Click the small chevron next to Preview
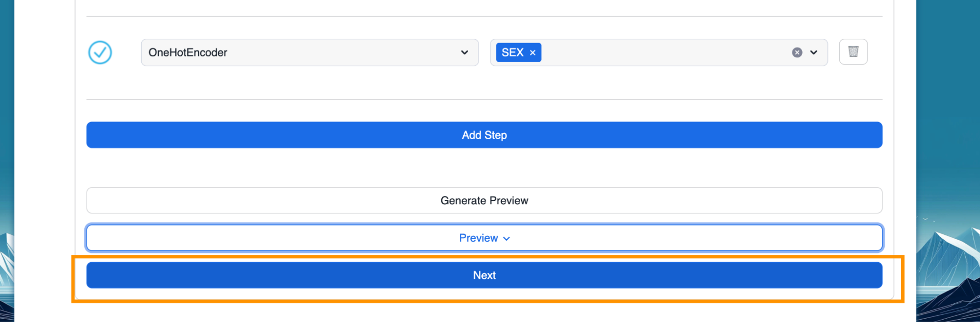Image resolution: width=980 pixels, height=322 pixels. [507, 239]
